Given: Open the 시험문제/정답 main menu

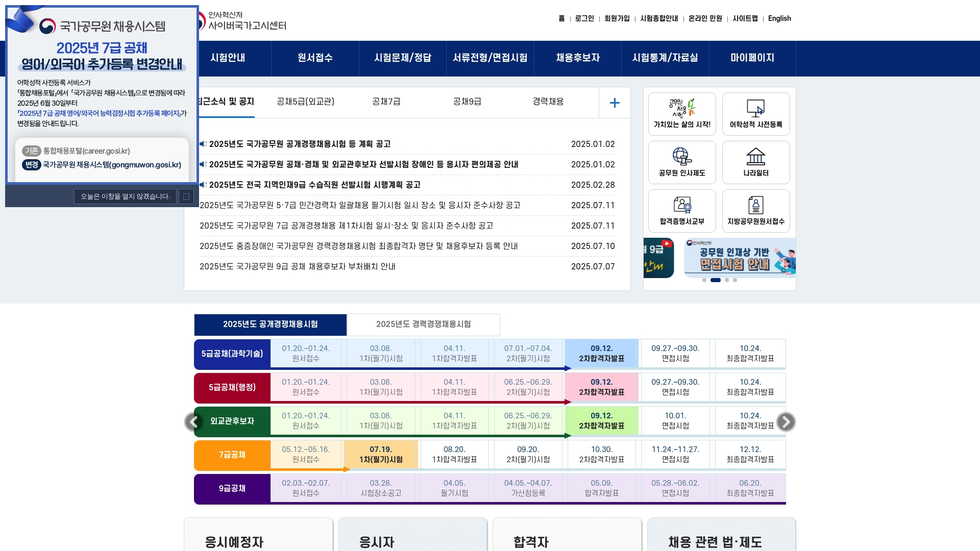Looking at the screenshot, I should pos(403,58).
